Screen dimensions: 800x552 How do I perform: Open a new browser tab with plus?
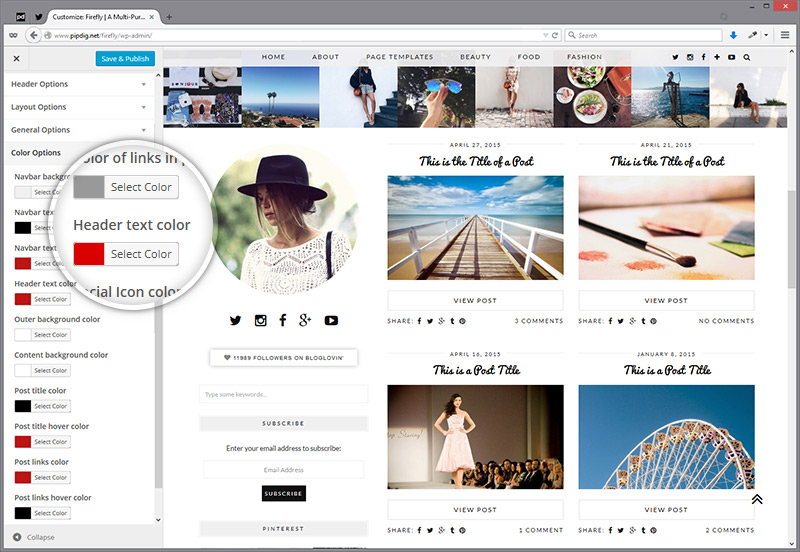click(x=169, y=17)
